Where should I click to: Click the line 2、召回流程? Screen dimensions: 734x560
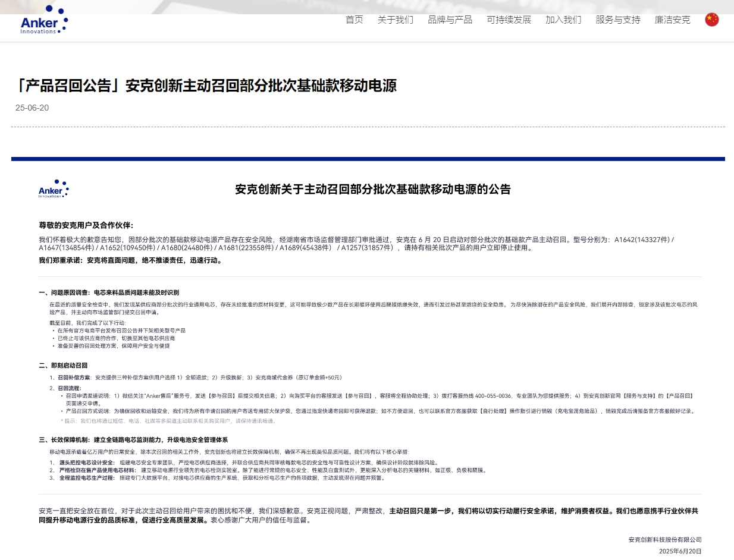tap(65, 388)
